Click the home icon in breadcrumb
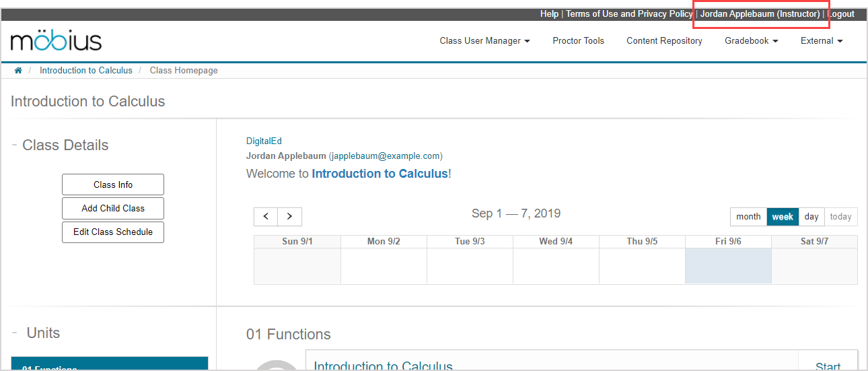The image size is (868, 371). tap(18, 70)
